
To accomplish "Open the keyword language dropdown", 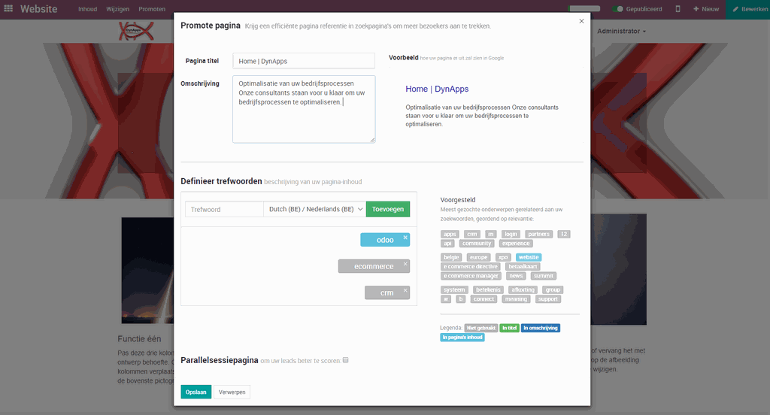I will click(315, 209).
